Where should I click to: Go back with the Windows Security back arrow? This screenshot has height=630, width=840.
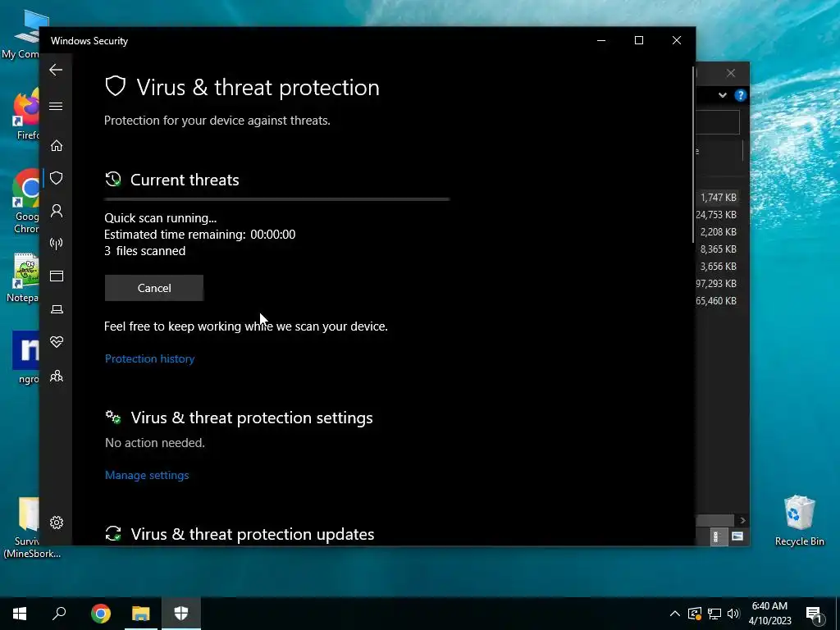56,70
